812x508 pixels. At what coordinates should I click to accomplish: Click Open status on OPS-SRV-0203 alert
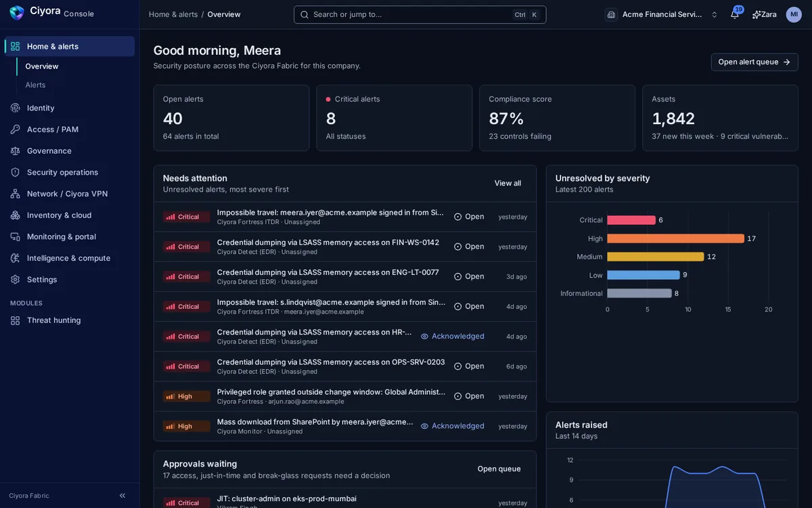[x=469, y=366]
